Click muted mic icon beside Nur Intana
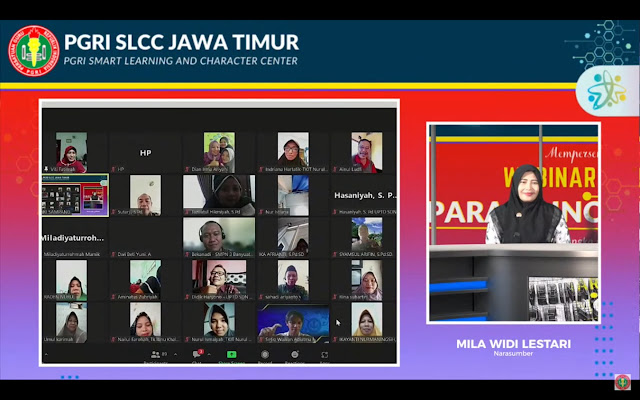This screenshot has height=400, width=640. click(261, 212)
